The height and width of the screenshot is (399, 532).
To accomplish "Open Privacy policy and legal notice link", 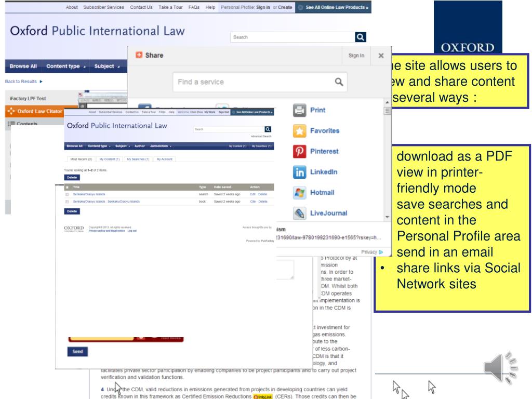I will point(107,231).
